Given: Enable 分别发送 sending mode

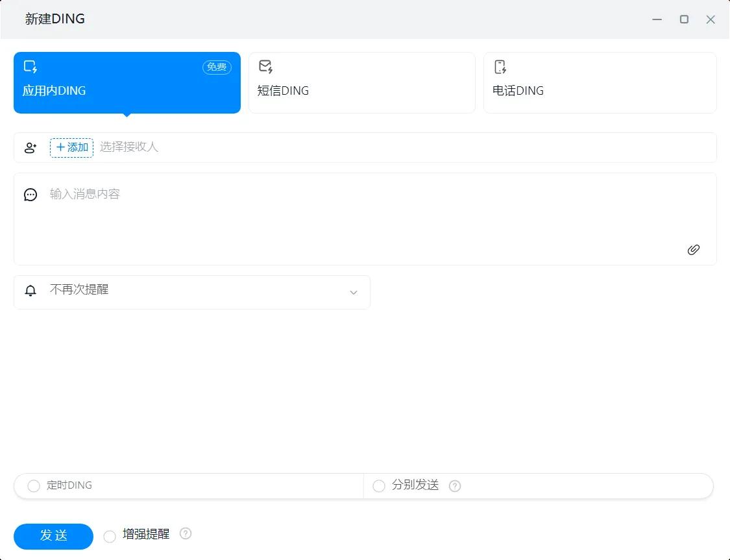Looking at the screenshot, I should 379,485.
